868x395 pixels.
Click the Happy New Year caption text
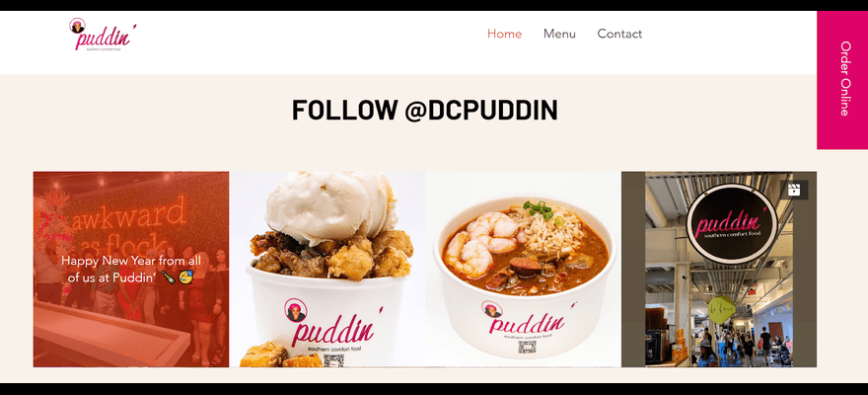[x=130, y=270]
